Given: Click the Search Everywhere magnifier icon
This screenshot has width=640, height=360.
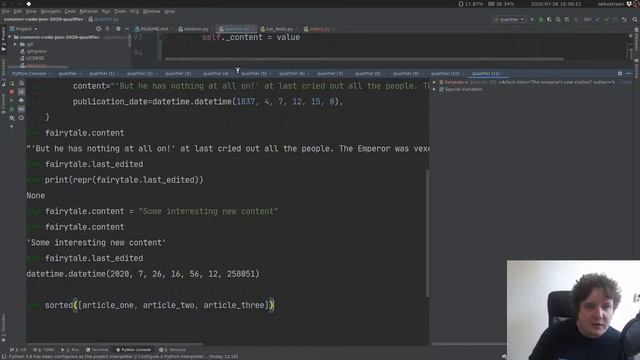Looking at the screenshot, I should [x=635, y=19].
